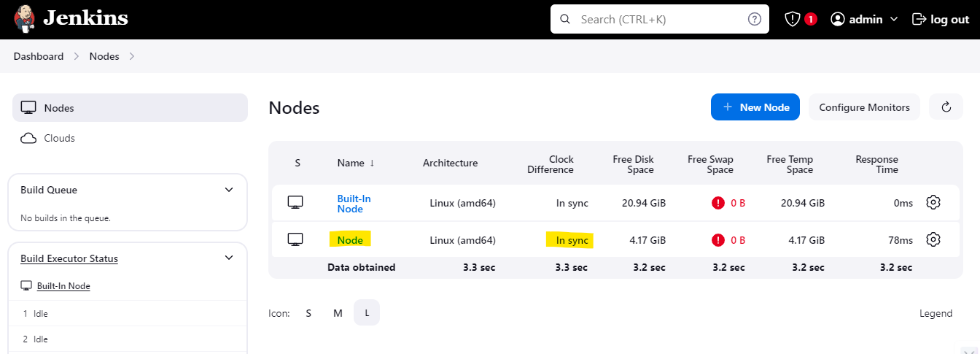Sort by Response Time column header
Viewport: 980px width, 354px height.
(876, 164)
